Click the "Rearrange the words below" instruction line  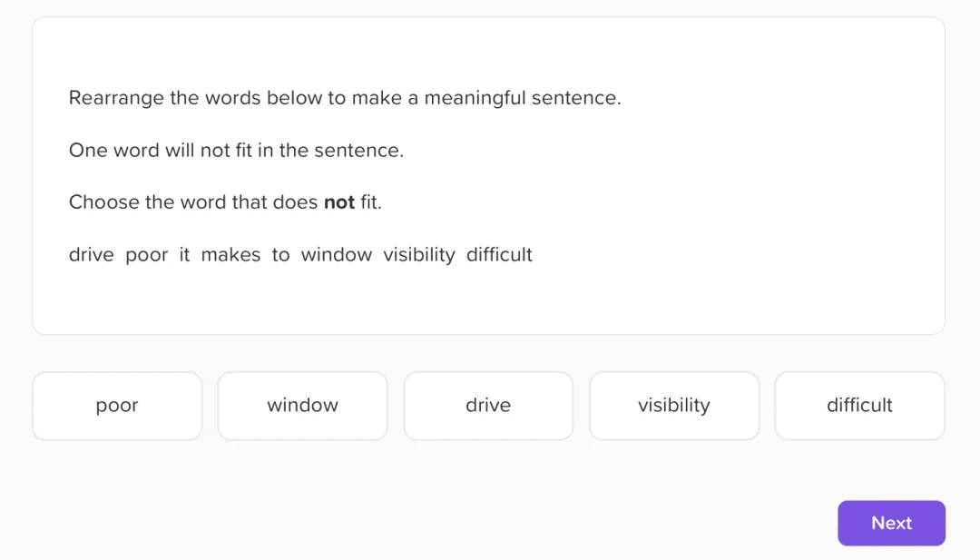click(x=345, y=98)
